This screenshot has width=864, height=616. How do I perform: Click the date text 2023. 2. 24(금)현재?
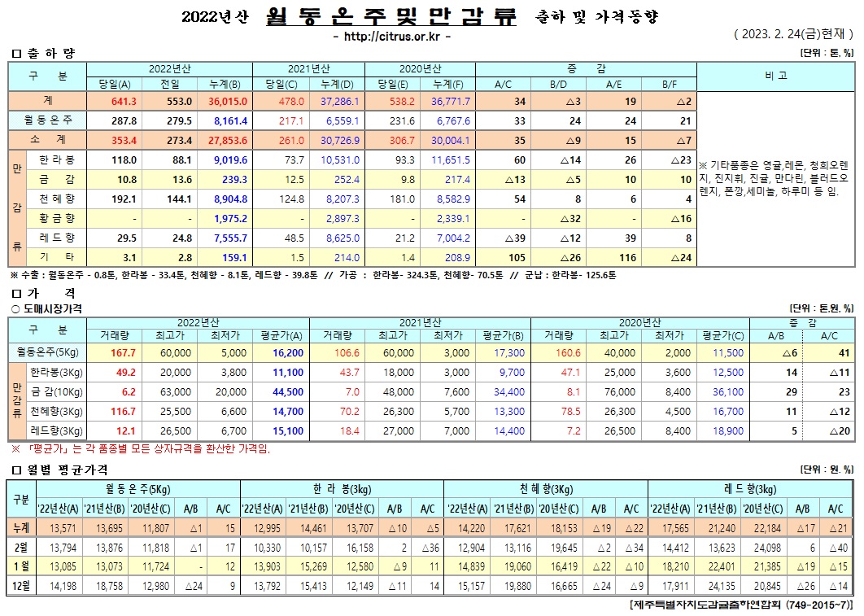coord(792,35)
